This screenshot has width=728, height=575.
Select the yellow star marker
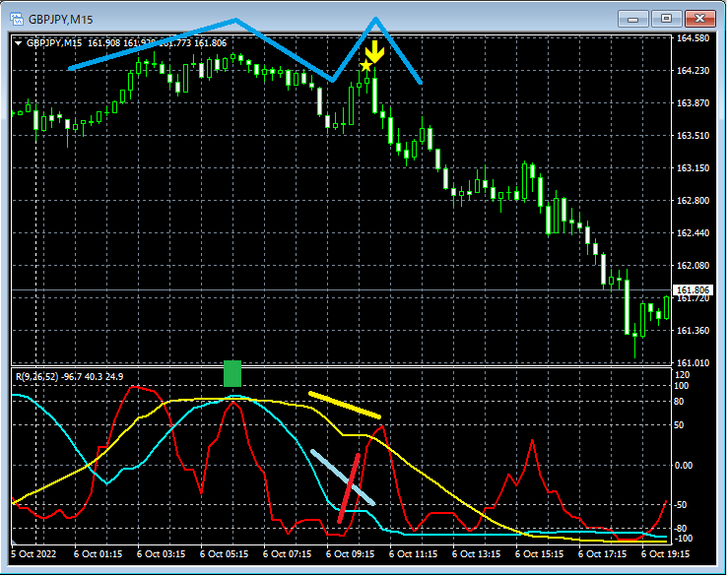(365, 66)
